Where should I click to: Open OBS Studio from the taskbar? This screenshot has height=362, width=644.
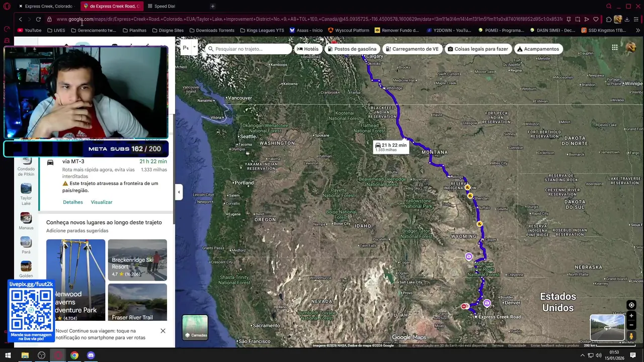tap(41, 355)
